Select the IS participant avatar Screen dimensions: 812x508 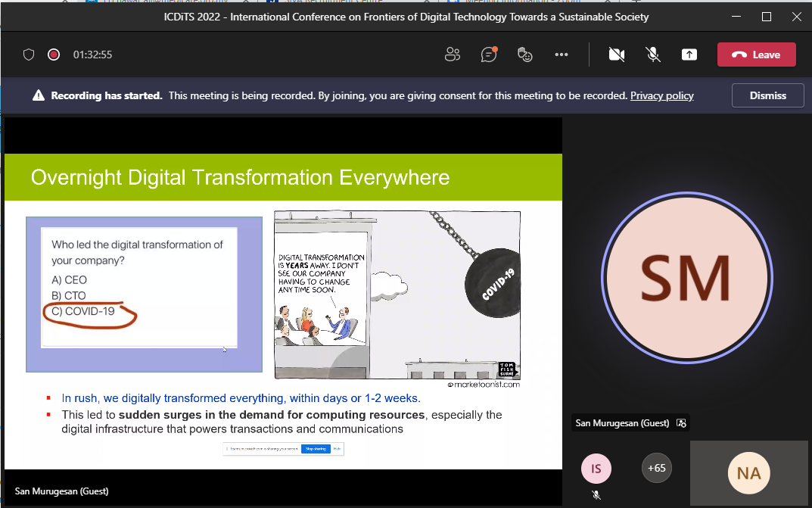[596, 469]
